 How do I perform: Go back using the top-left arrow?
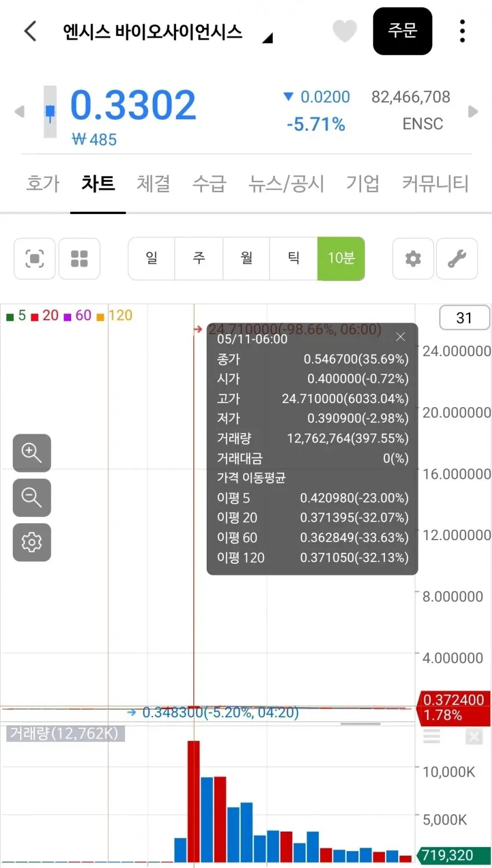(31, 31)
